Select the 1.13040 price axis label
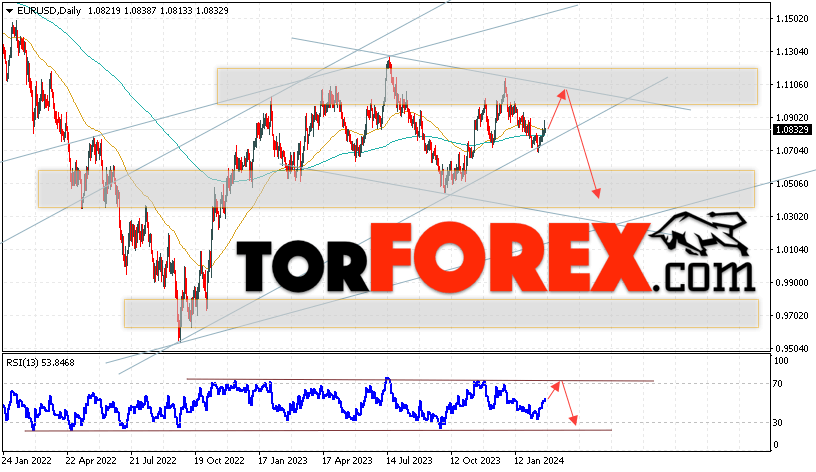 click(x=792, y=52)
